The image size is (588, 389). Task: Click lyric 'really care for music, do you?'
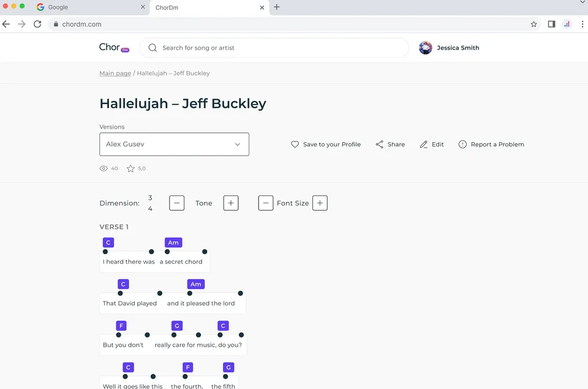coord(198,345)
